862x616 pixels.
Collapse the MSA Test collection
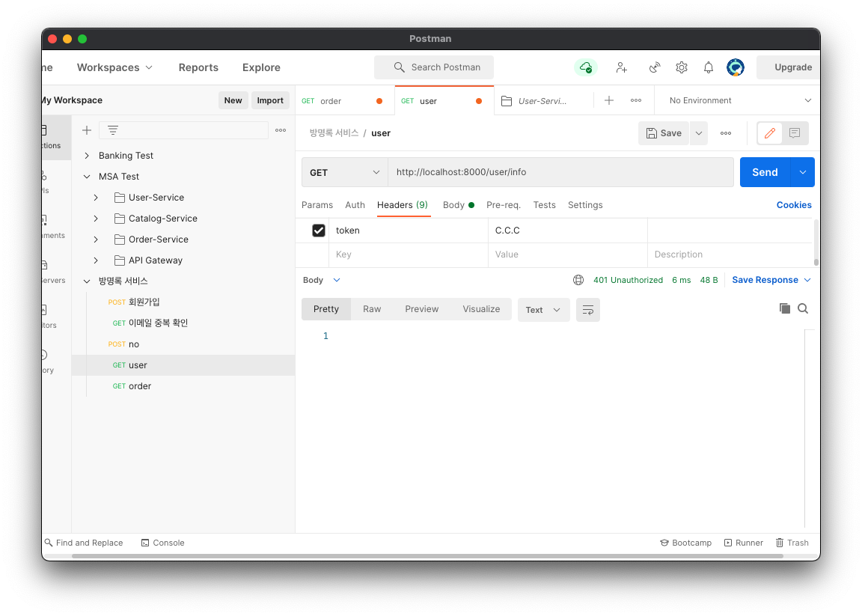coord(86,177)
